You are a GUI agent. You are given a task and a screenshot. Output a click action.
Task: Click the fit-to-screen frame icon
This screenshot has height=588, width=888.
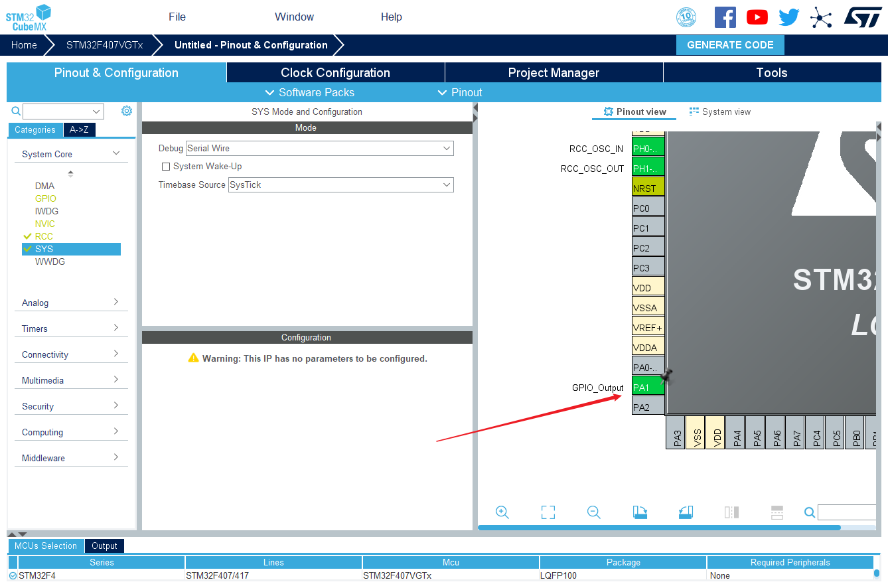(548, 512)
